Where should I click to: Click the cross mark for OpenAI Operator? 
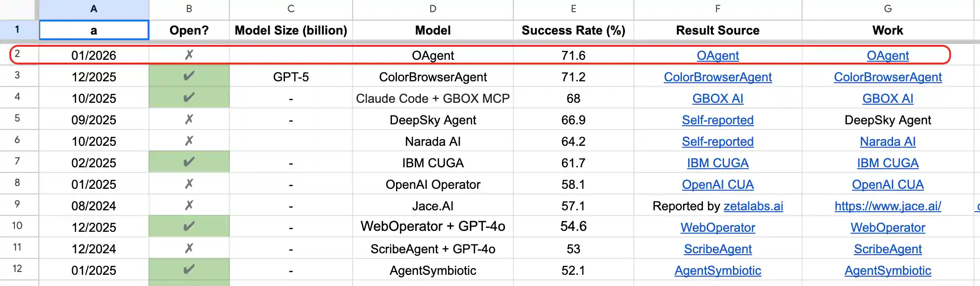(x=189, y=184)
